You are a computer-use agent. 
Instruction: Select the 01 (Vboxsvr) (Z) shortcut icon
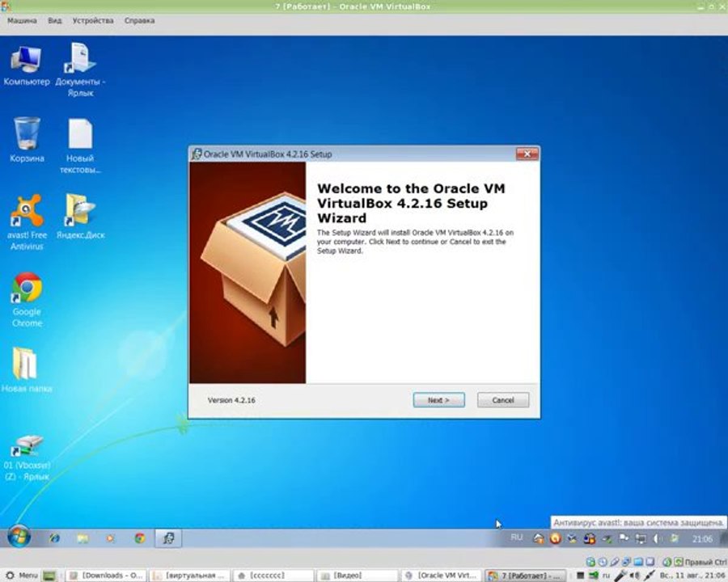coord(27,458)
